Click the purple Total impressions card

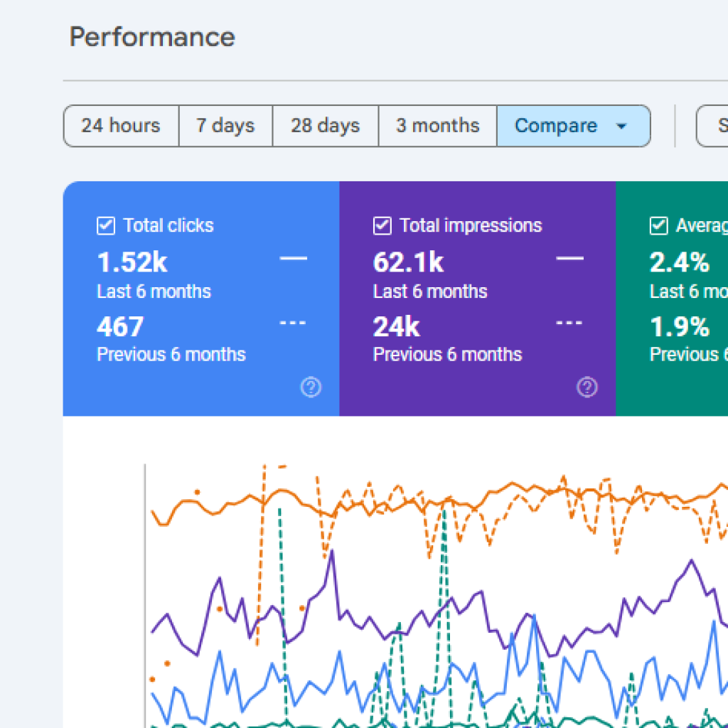coord(477,299)
